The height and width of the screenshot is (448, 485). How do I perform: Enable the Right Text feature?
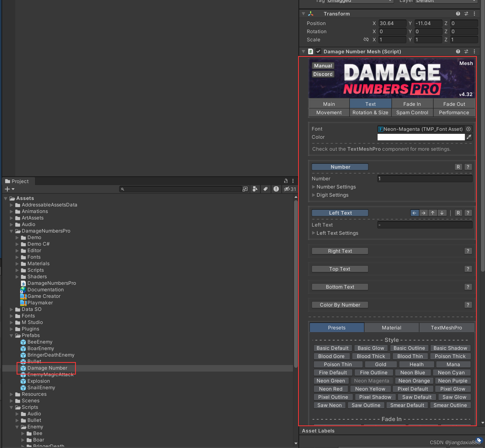click(340, 251)
